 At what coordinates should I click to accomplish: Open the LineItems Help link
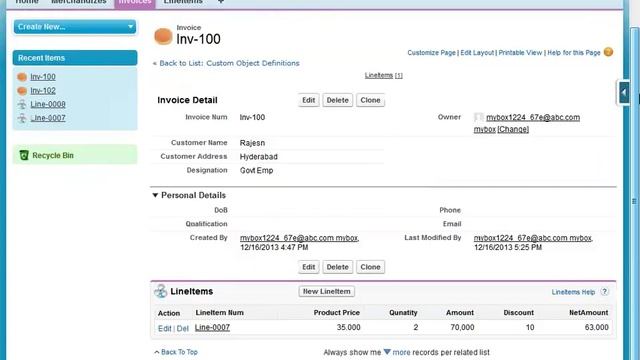click(x=573, y=292)
